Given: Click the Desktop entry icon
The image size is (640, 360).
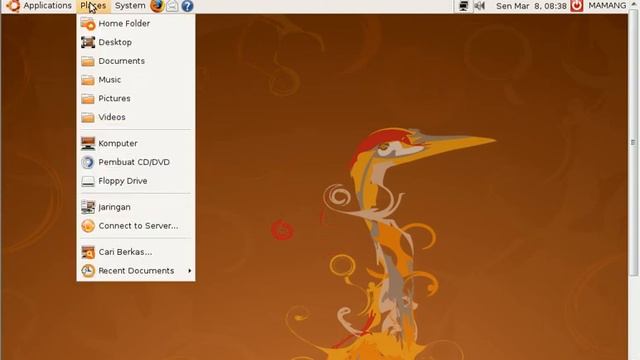Looking at the screenshot, I should (x=88, y=42).
